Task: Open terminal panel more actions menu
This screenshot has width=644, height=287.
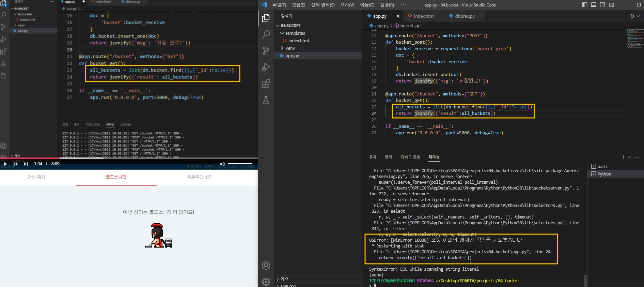Action: 637,157
